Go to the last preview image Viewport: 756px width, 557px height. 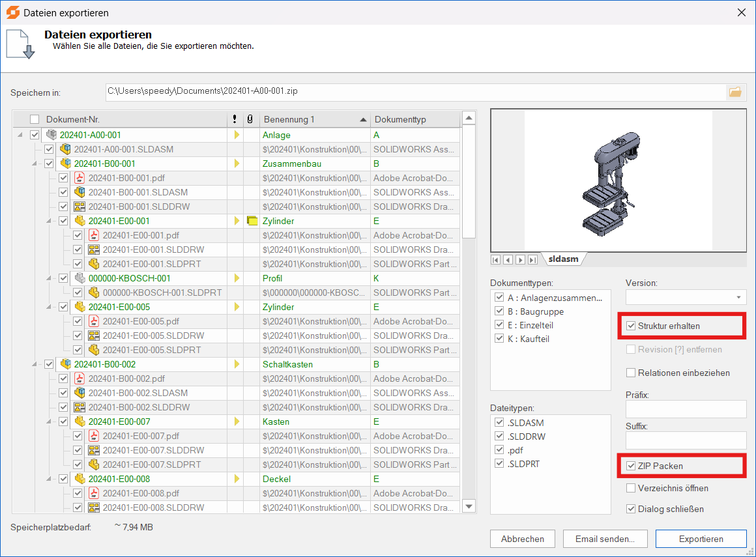point(532,260)
